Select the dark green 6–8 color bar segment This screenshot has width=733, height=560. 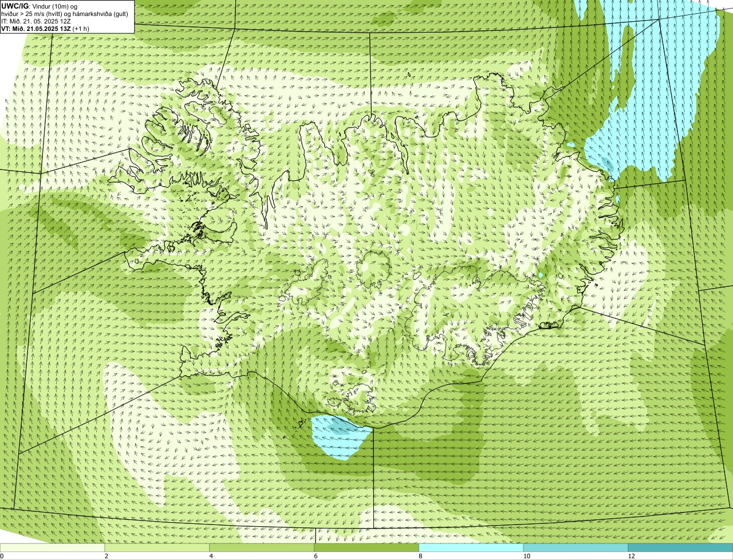[x=367, y=548]
